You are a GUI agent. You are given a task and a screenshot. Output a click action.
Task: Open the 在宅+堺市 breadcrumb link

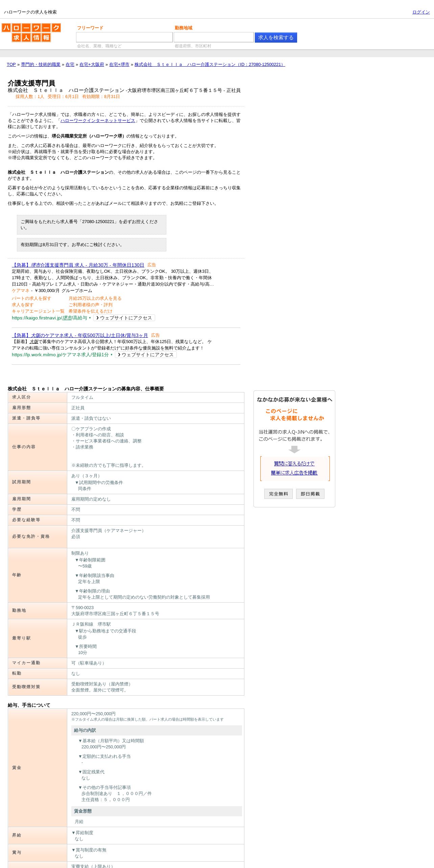click(119, 65)
